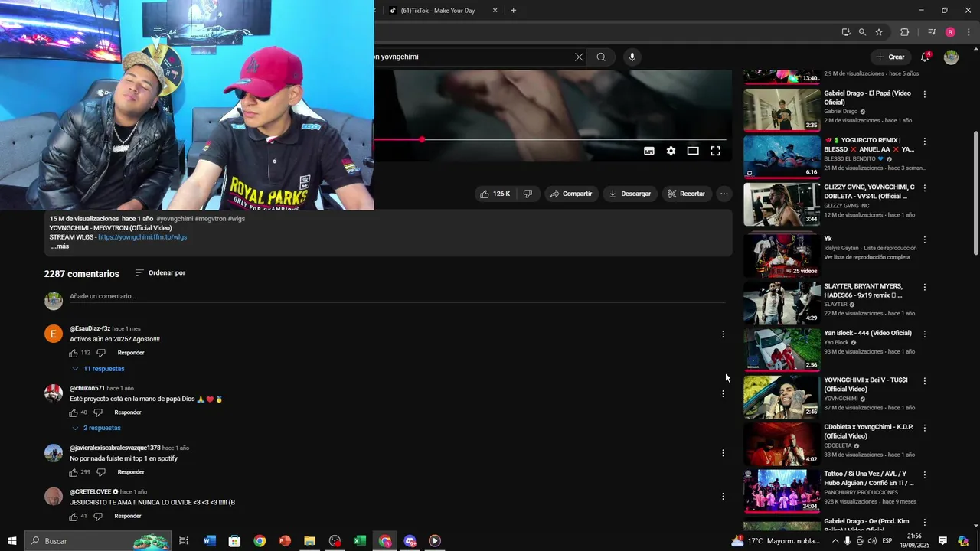The height and width of the screenshot is (551, 980).
Task: Open Gabriel Drago El Papá video thumbnail
Action: tap(782, 109)
